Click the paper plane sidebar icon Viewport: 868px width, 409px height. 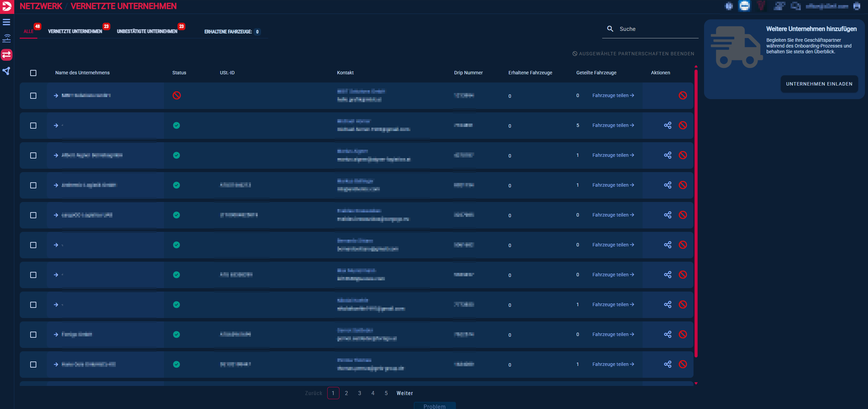tap(6, 71)
